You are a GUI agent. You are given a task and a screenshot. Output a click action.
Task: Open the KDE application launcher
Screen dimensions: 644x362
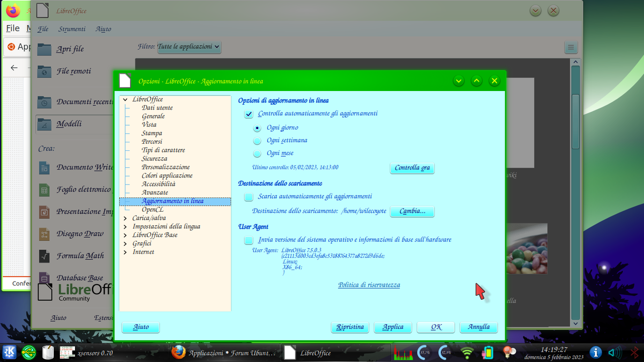tap(10, 352)
